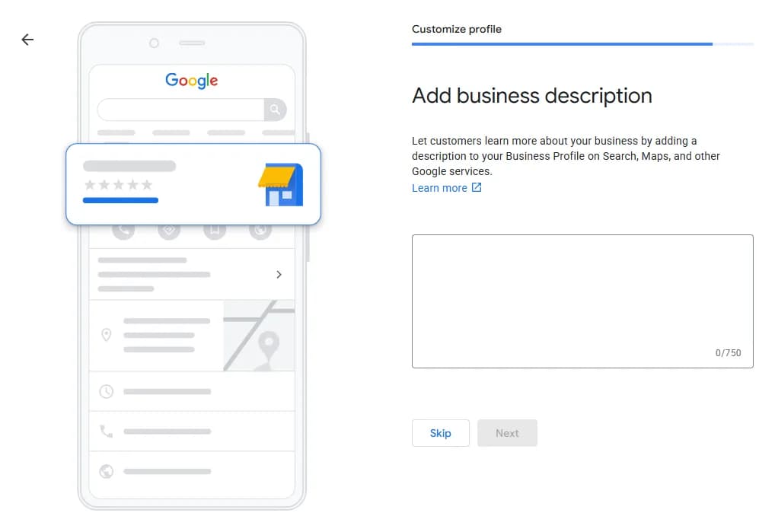Go back with the left arrow icon

(27, 40)
